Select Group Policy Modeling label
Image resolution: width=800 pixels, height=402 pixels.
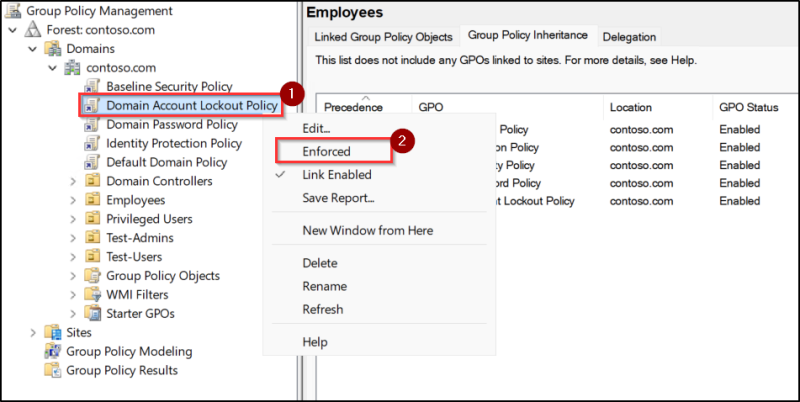129,351
